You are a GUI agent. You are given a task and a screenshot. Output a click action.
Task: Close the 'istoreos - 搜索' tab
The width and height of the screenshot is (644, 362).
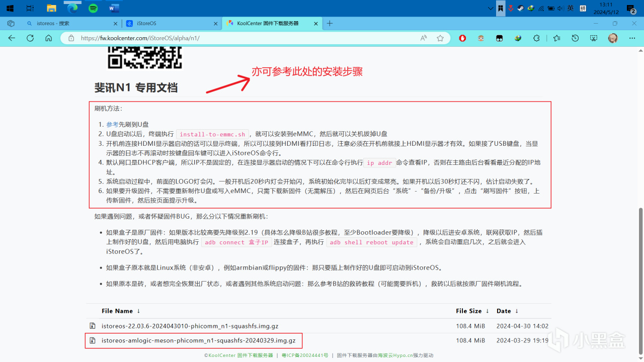pyautogui.click(x=115, y=23)
